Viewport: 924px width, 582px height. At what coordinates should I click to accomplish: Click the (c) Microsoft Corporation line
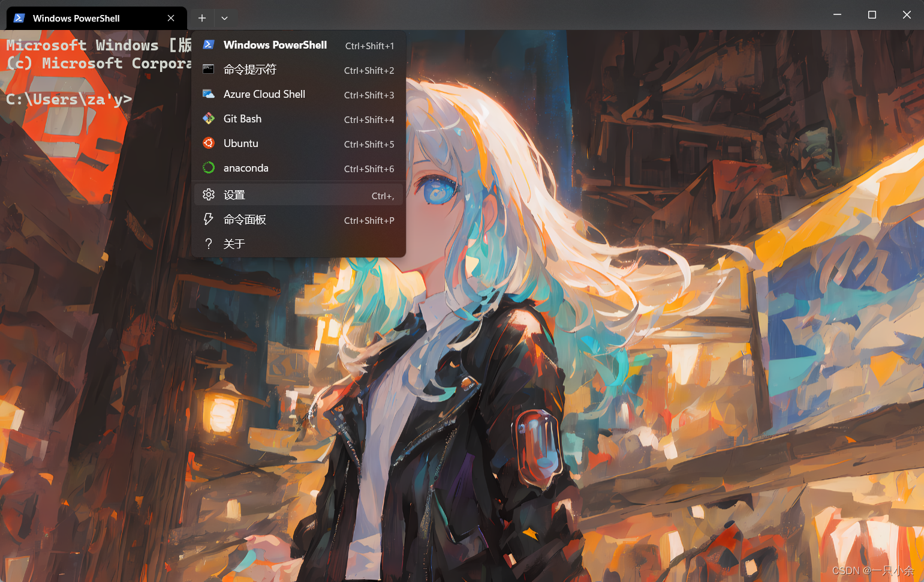pos(99,63)
